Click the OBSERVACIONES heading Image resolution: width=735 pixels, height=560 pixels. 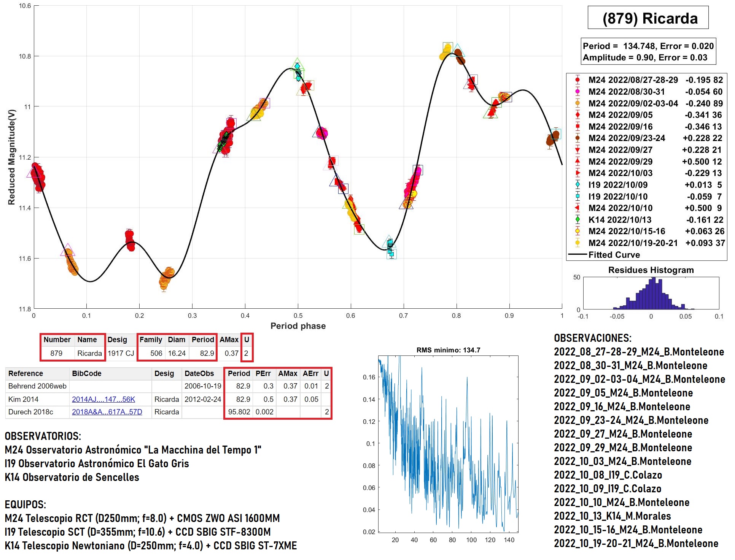[x=592, y=338]
